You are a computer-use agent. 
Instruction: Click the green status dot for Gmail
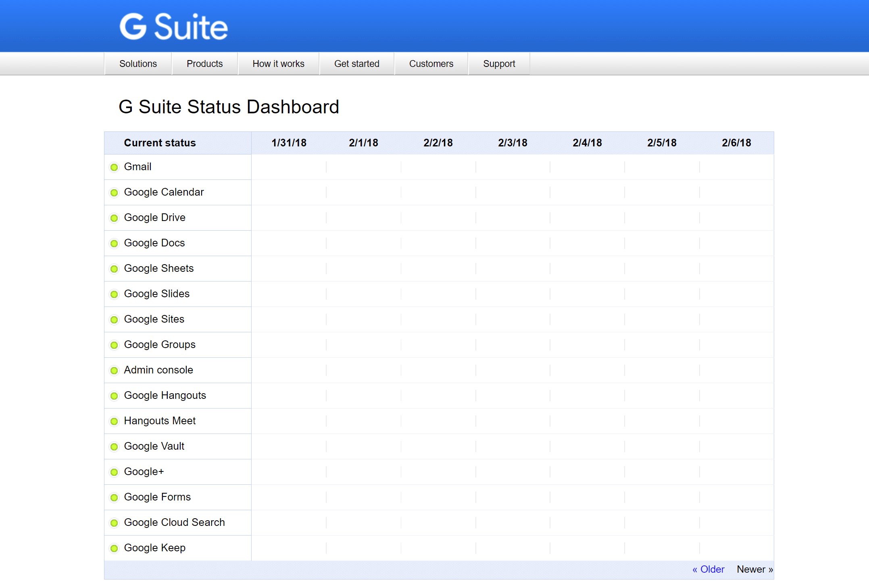click(115, 167)
